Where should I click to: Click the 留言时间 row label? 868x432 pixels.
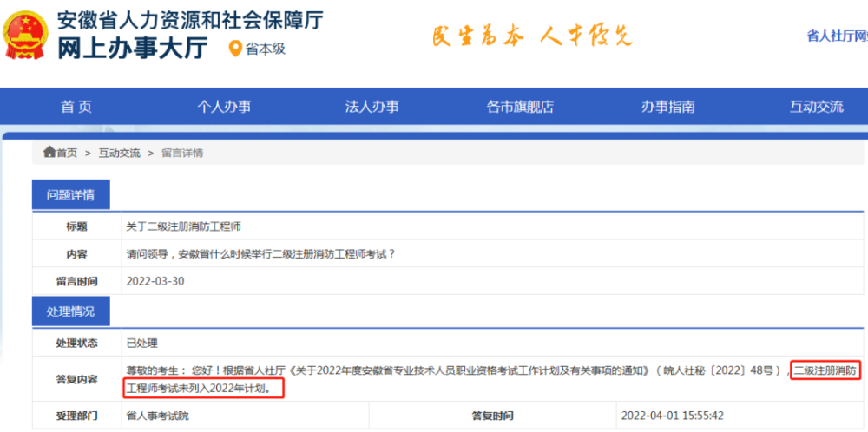[x=76, y=281]
